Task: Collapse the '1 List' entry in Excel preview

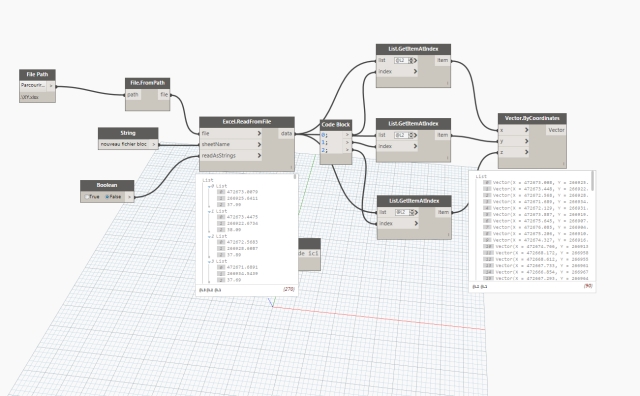Action: pos(210,211)
